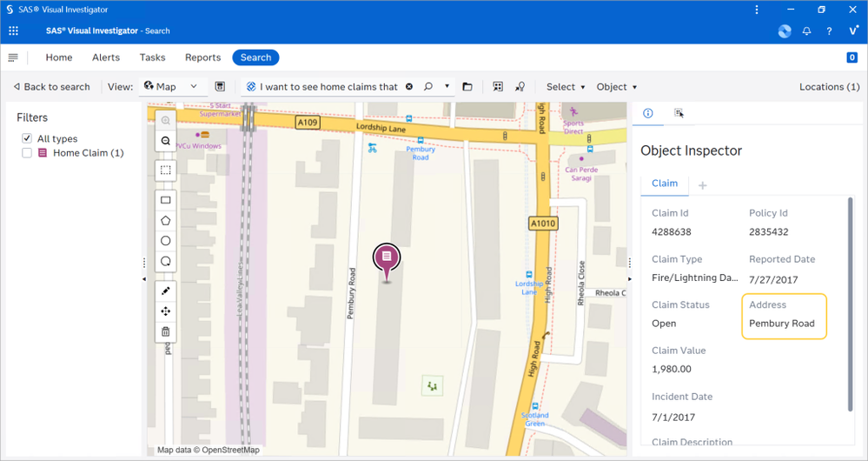The height and width of the screenshot is (461, 868).
Task: Choose the circle shape drawing tool
Action: [165, 241]
